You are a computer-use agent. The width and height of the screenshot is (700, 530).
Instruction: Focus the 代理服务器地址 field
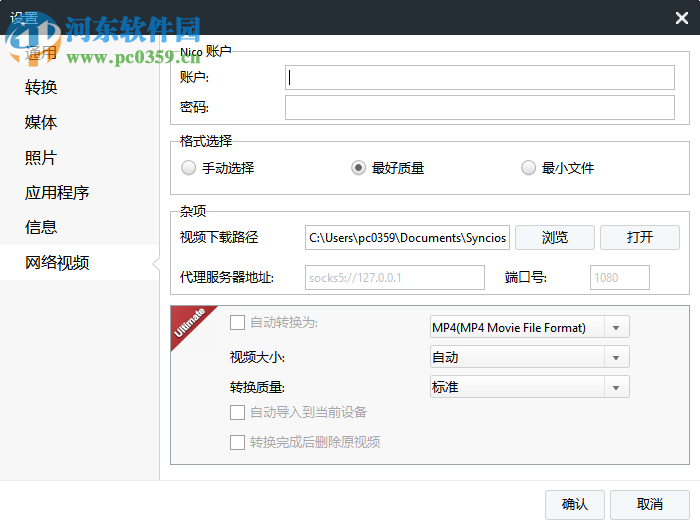(x=395, y=277)
